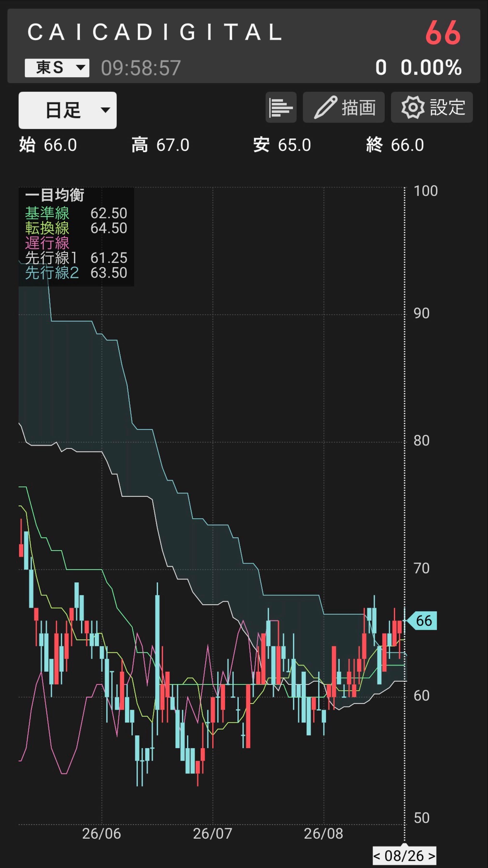Tap the 26/08 date axis label

point(323,834)
